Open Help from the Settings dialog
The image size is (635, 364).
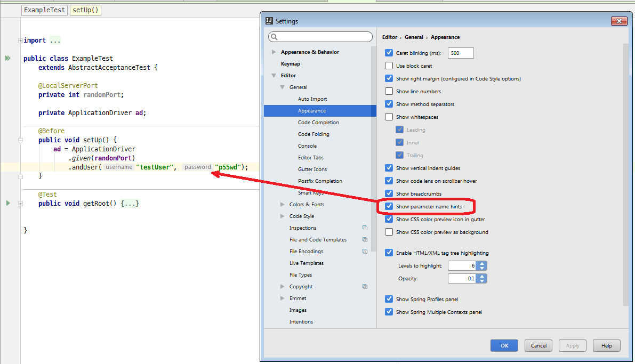click(x=606, y=345)
